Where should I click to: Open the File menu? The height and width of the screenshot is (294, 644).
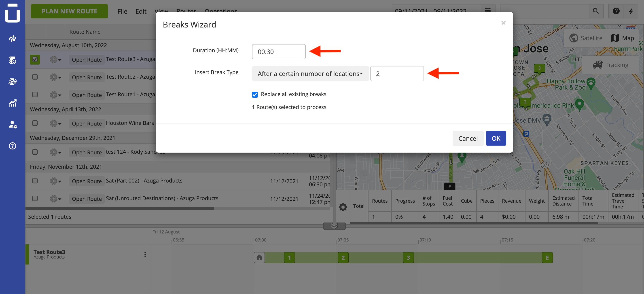coord(122,11)
